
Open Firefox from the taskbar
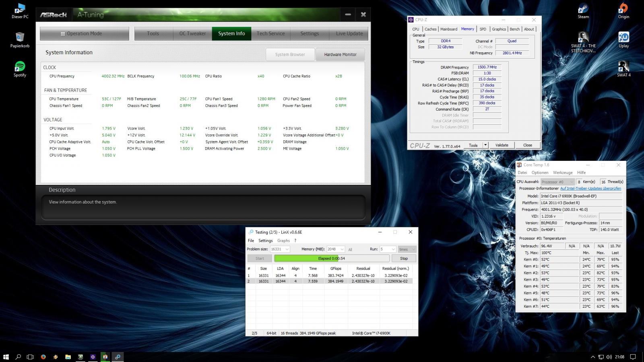tap(43, 357)
